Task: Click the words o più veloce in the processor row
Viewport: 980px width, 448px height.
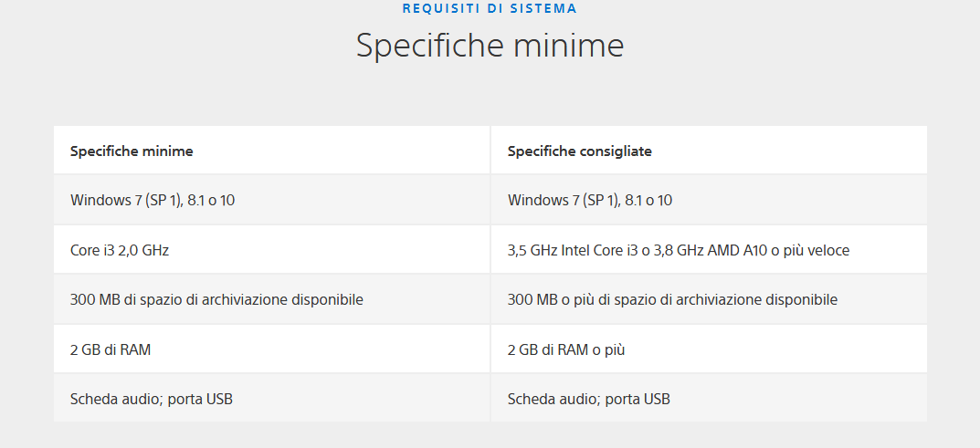Action: coord(810,250)
